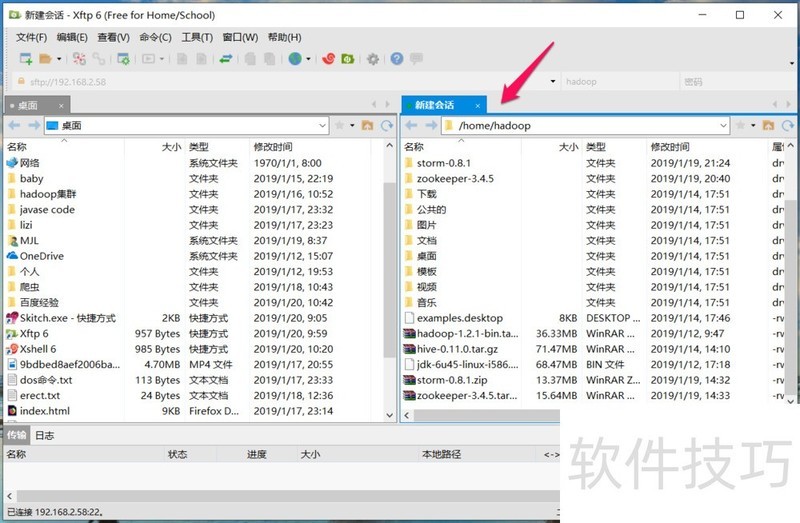Switch to the 传输 transfer tab
This screenshot has width=800, height=523.
(16, 435)
